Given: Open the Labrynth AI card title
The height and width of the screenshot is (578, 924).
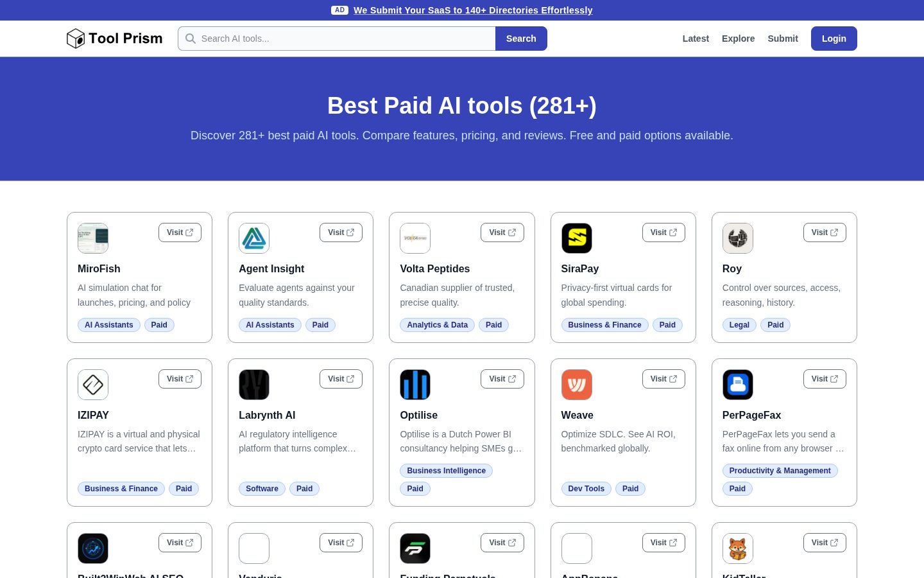Looking at the screenshot, I should click(267, 415).
